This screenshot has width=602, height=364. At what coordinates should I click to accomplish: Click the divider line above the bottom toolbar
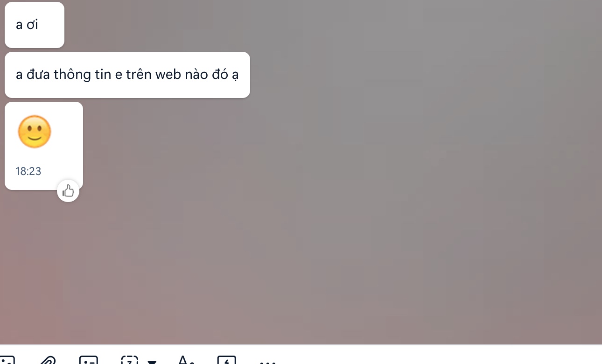301,345
